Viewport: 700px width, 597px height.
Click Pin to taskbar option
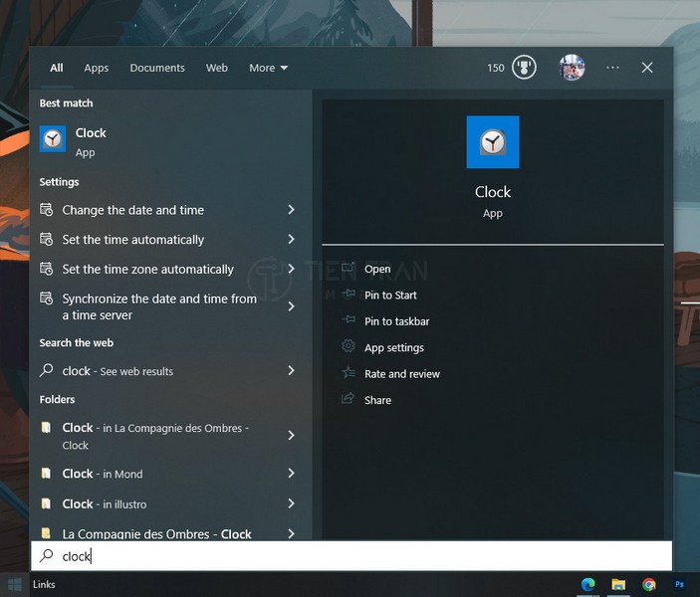[x=396, y=321]
